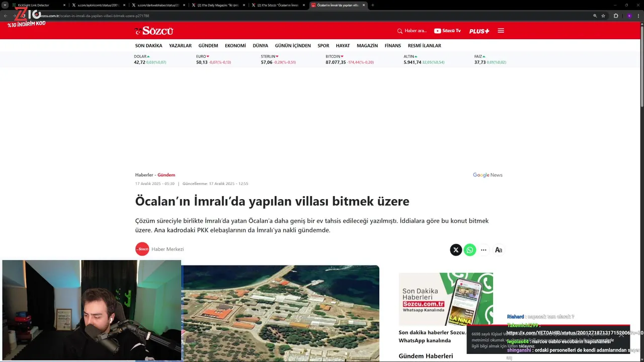Screen dimensions: 644x362
Task: Click the Gündem Haberleri sidebar heading
Action: tap(426, 356)
